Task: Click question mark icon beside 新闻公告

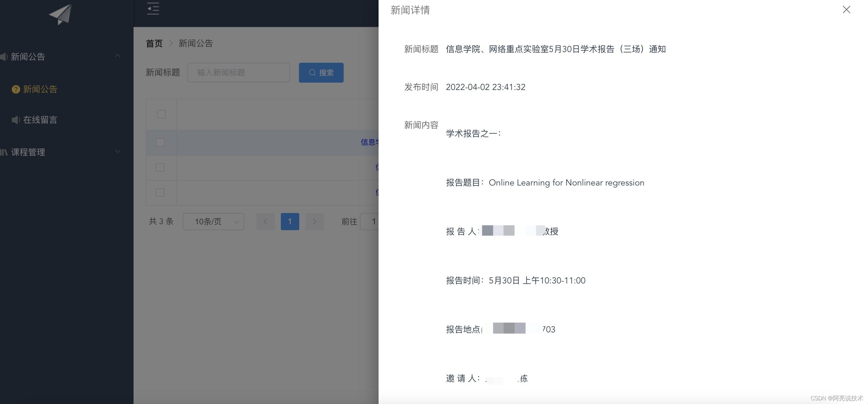Action: 16,89
